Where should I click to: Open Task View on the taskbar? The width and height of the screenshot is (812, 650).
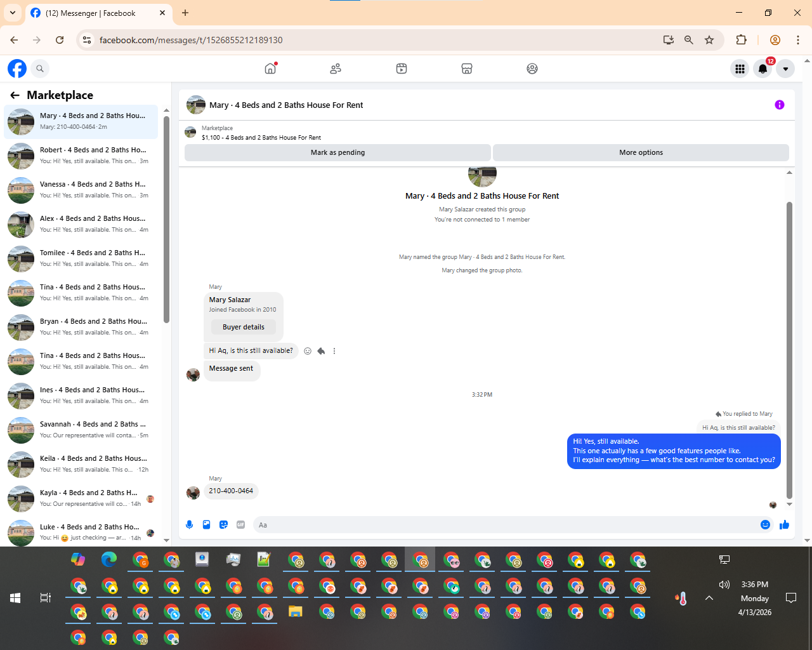(46, 598)
